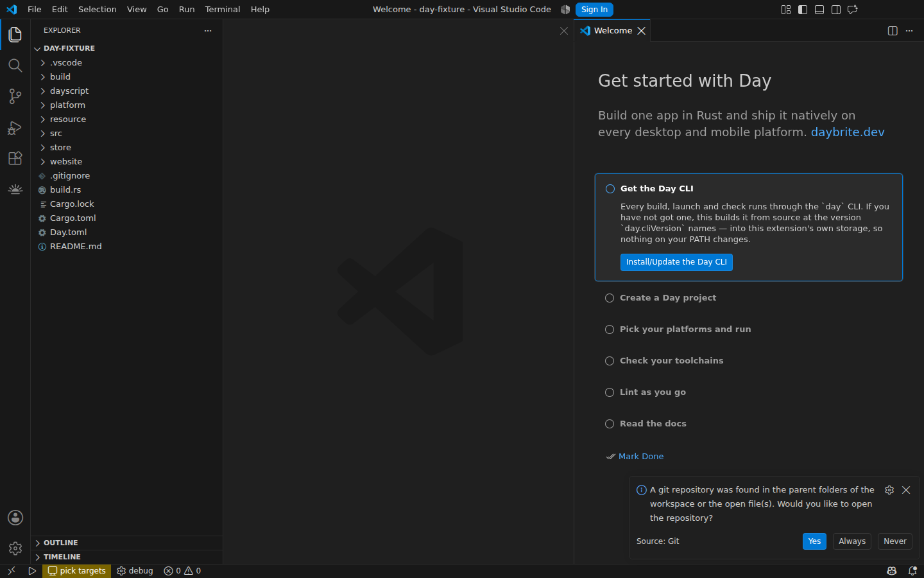Open the Search view in activity bar
This screenshot has width=924, height=578.
coord(15,66)
